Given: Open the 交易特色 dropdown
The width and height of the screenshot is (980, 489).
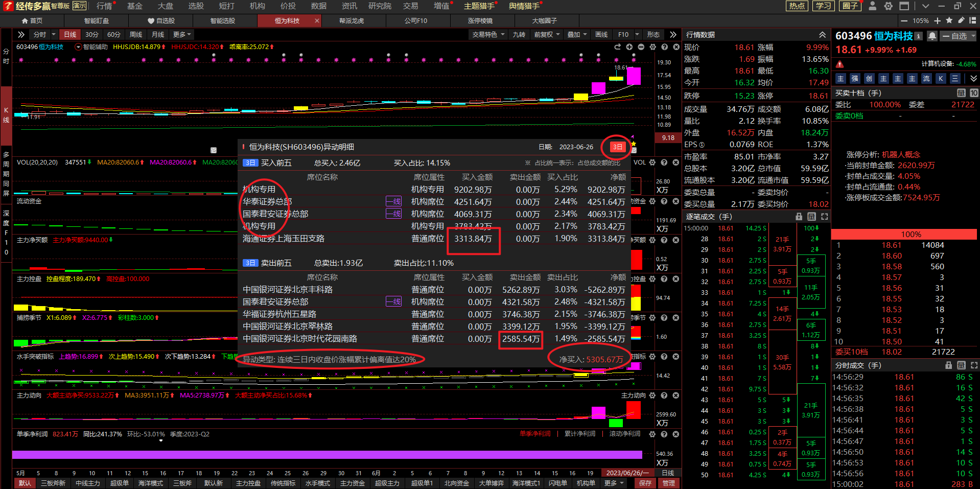Looking at the screenshot, I should point(488,35).
